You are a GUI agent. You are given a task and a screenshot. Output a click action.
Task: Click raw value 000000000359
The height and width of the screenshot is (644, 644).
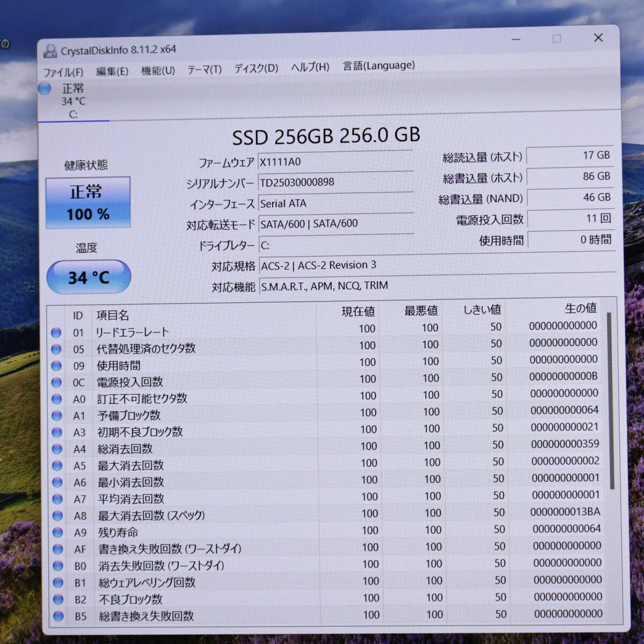coord(565,444)
